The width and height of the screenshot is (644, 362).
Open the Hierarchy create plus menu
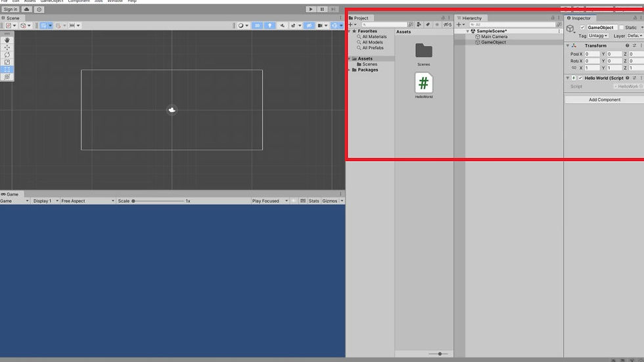(461, 24)
